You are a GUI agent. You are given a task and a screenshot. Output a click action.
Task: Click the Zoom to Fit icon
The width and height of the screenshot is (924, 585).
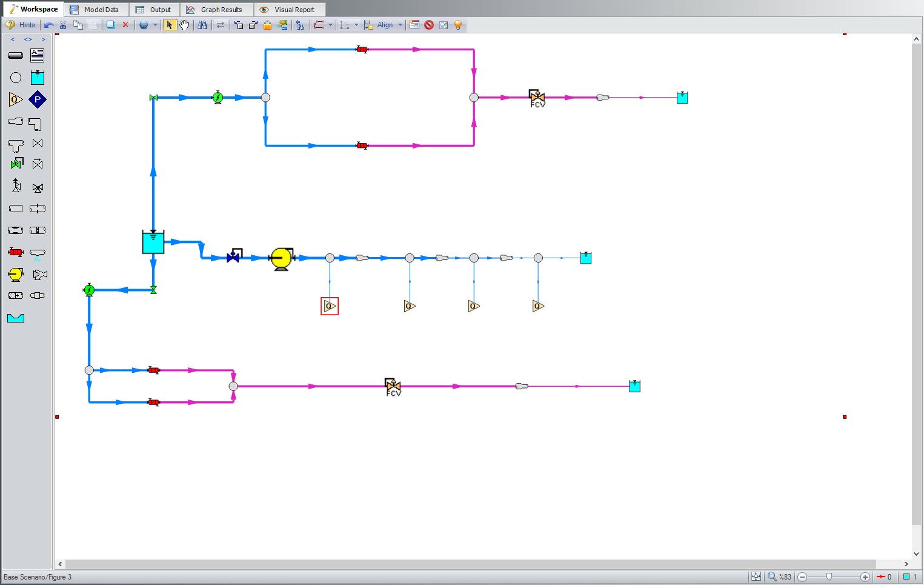(756, 577)
